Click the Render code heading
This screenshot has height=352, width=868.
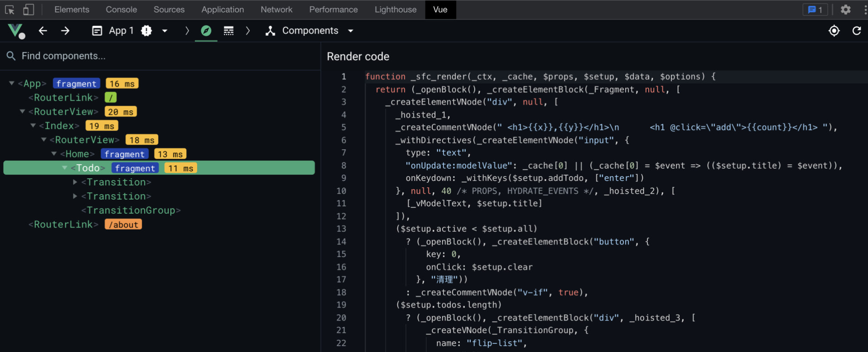click(358, 56)
